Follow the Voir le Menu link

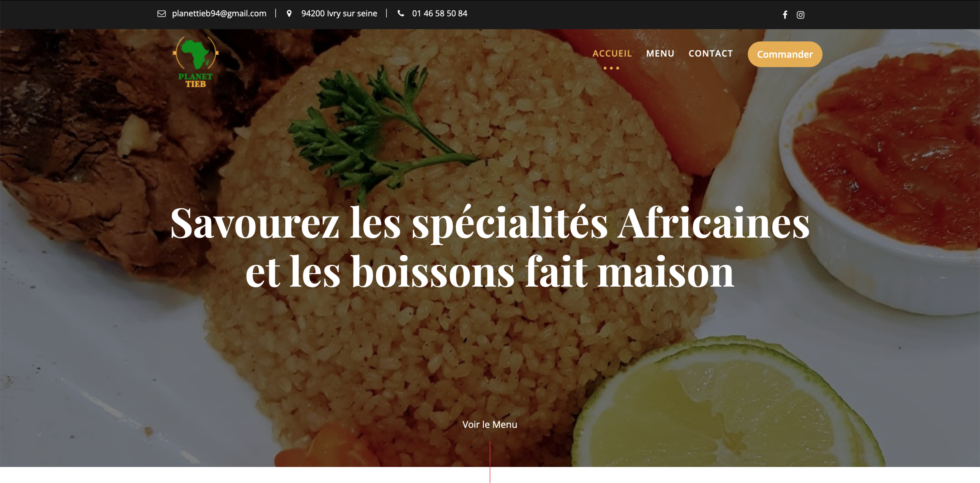point(490,424)
